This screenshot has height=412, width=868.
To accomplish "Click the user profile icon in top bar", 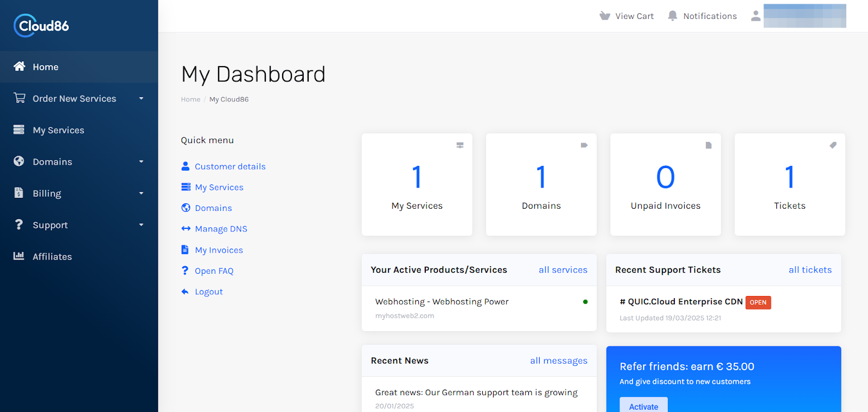I will (x=756, y=16).
